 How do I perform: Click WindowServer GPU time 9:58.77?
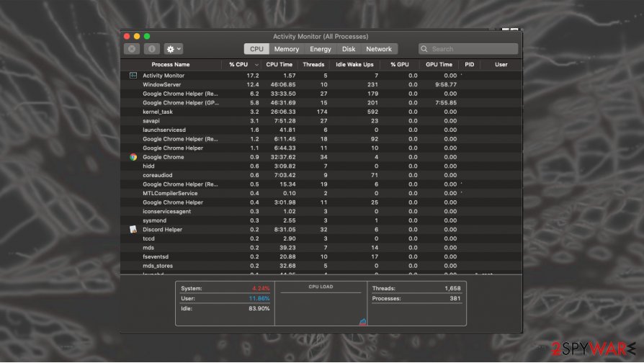tap(446, 84)
